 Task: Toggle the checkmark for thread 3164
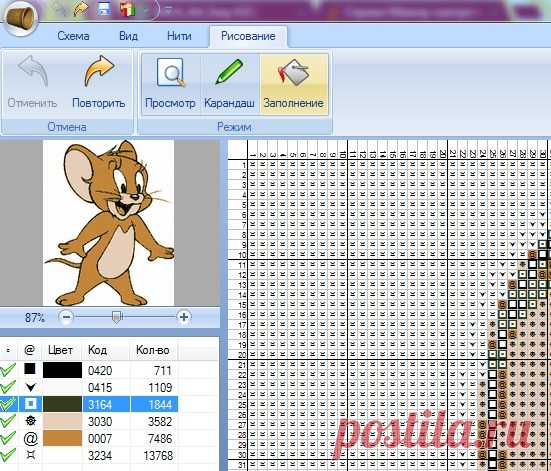pos(8,404)
